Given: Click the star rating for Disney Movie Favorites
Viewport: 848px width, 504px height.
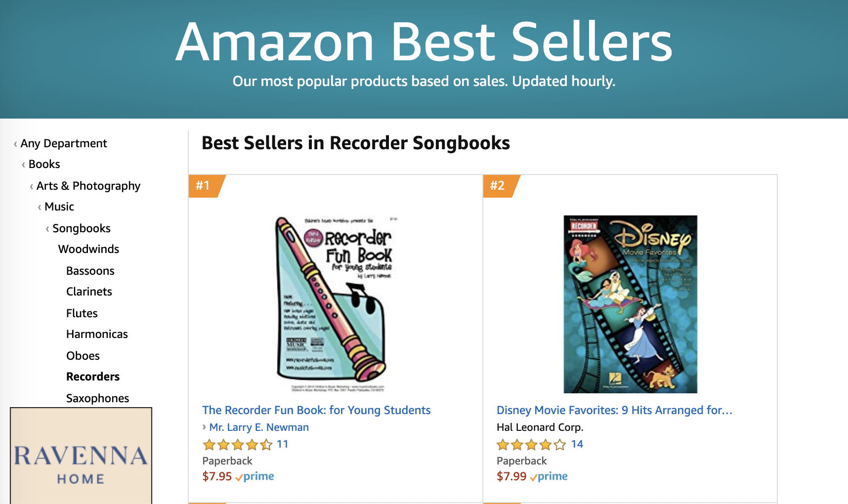Looking at the screenshot, I should [x=531, y=445].
